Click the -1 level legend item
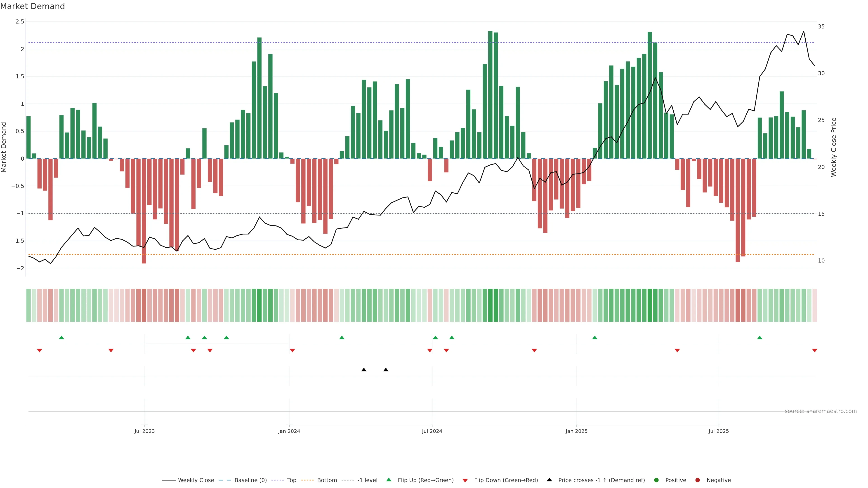 point(367,480)
